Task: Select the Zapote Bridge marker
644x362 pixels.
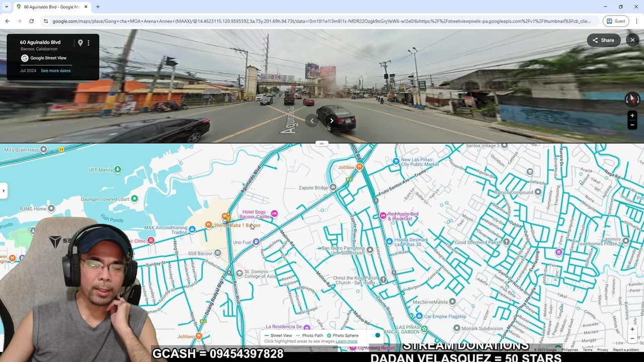Action: [333, 188]
